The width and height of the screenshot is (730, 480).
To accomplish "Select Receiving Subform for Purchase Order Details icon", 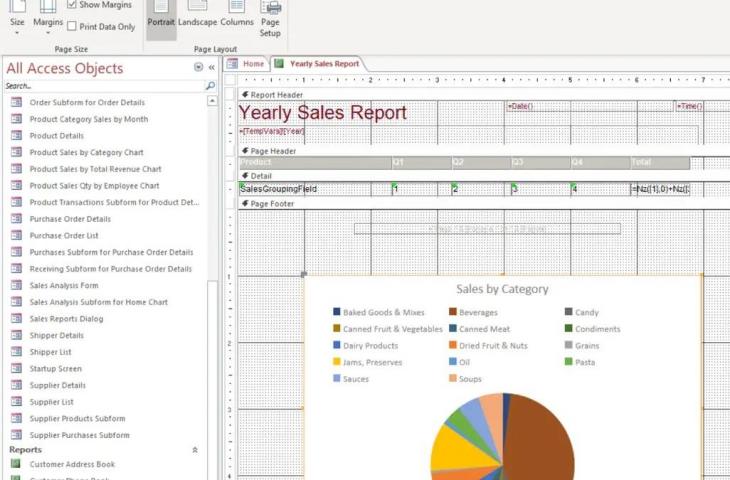I will tap(16, 269).
